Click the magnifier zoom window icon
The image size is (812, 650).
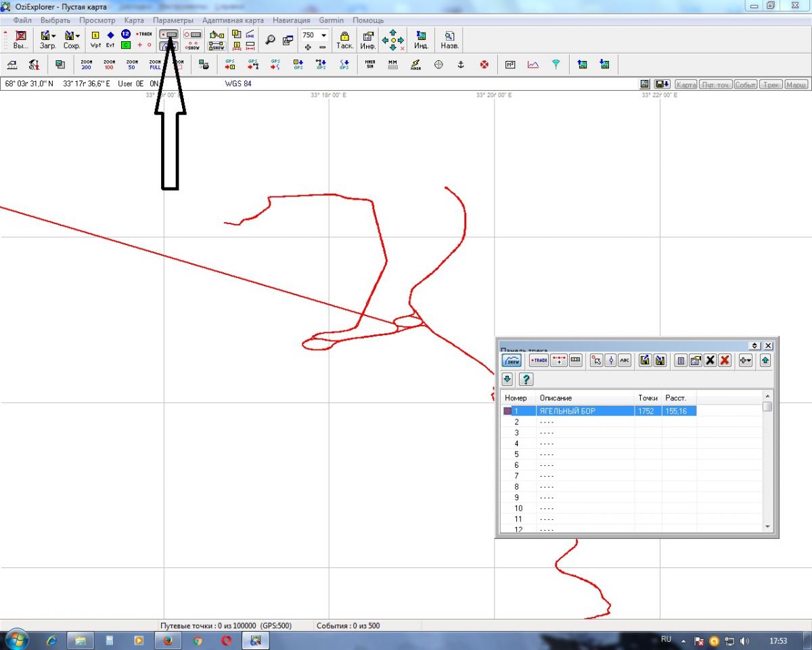[x=270, y=39]
